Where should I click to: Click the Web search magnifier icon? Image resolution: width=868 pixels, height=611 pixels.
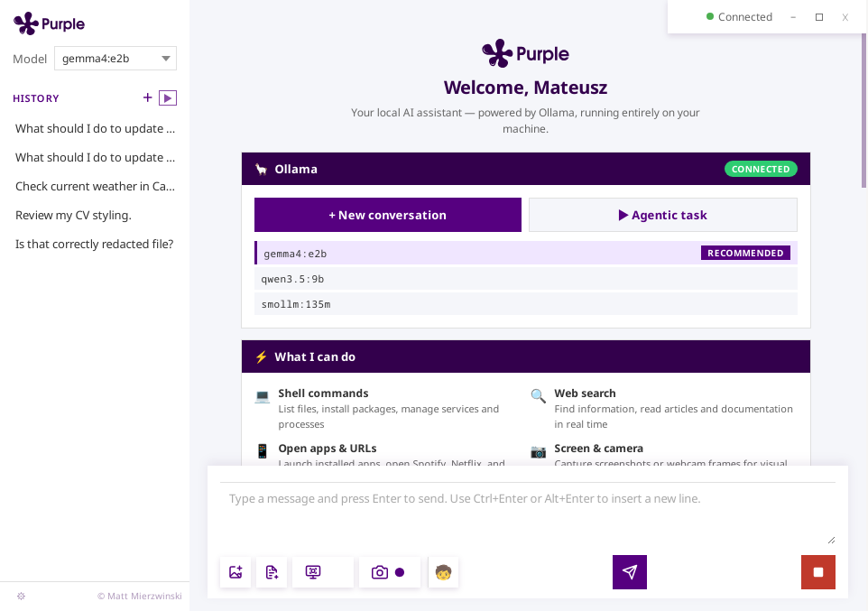pyautogui.click(x=538, y=395)
